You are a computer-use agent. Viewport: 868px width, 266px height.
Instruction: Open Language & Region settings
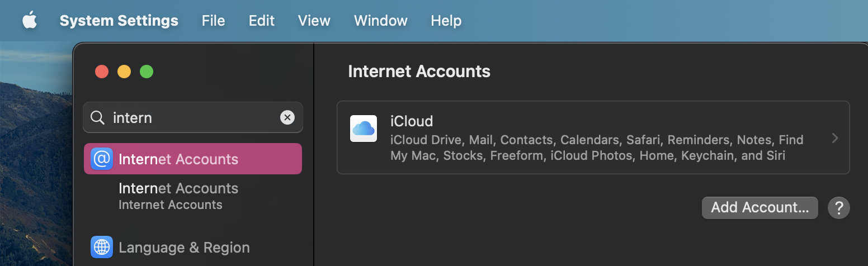coord(184,247)
